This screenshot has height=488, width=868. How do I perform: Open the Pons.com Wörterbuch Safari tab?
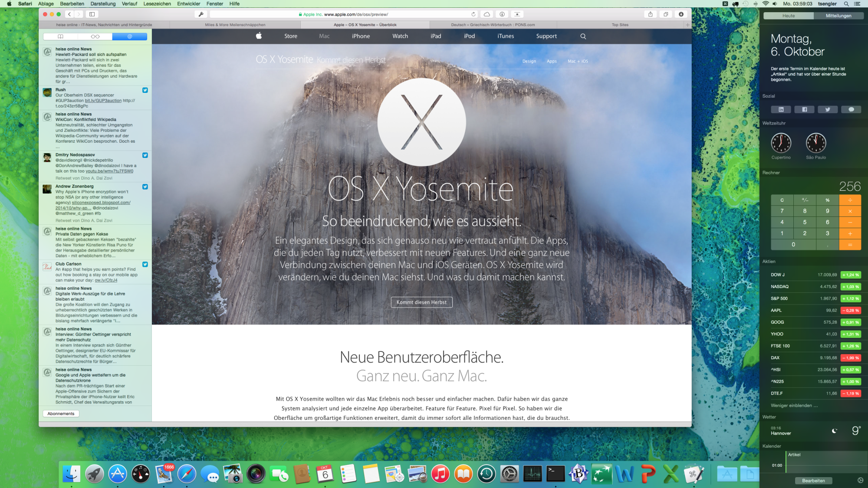pyautogui.click(x=493, y=25)
